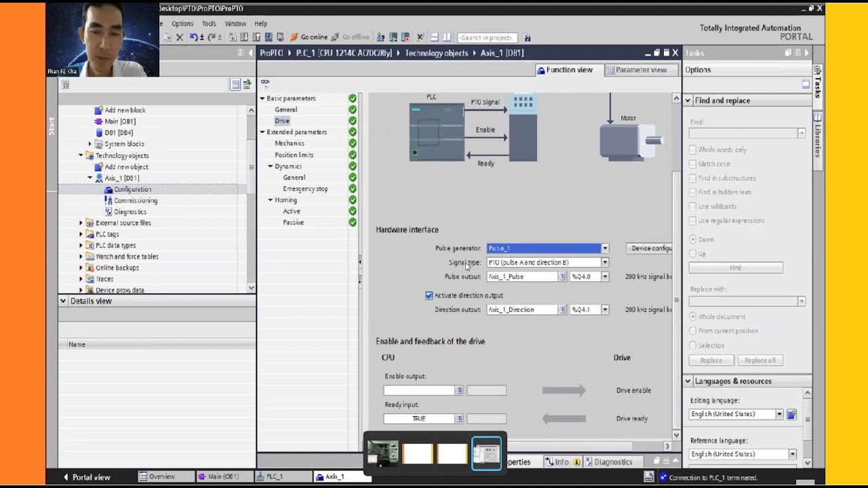868x488 pixels.
Task: Open Commissioning under Axis_1
Action: pos(136,201)
